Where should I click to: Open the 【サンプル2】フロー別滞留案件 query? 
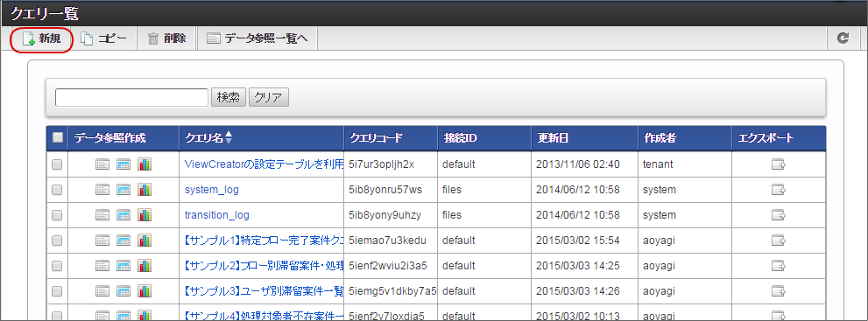tap(264, 266)
